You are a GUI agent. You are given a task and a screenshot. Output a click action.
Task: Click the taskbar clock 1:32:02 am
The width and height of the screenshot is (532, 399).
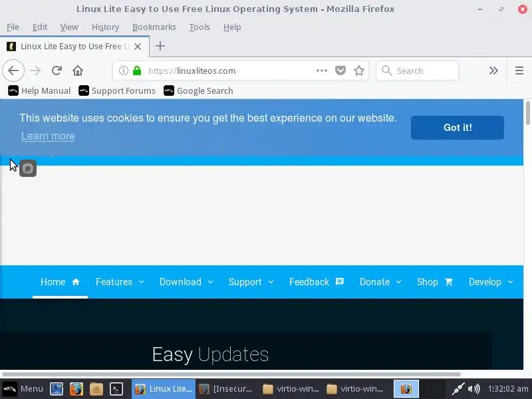click(x=508, y=389)
